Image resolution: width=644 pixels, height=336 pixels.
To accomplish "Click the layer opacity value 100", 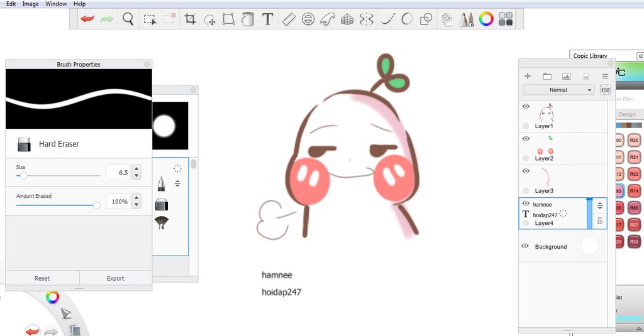I will pos(605,90).
